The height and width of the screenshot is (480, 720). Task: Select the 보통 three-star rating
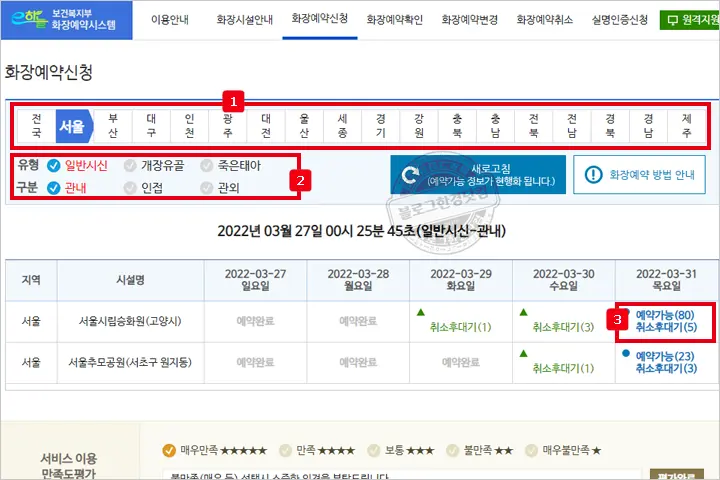[x=401, y=451]
